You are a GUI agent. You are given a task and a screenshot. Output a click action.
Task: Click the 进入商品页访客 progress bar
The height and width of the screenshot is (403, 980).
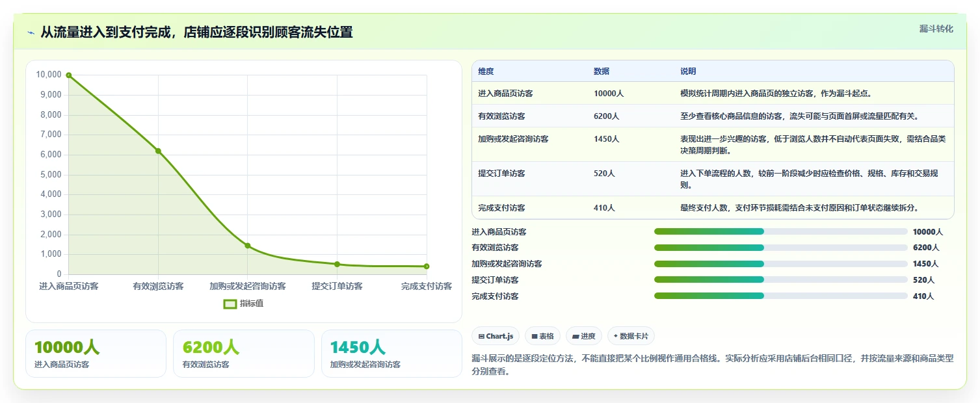coord(780,231)
